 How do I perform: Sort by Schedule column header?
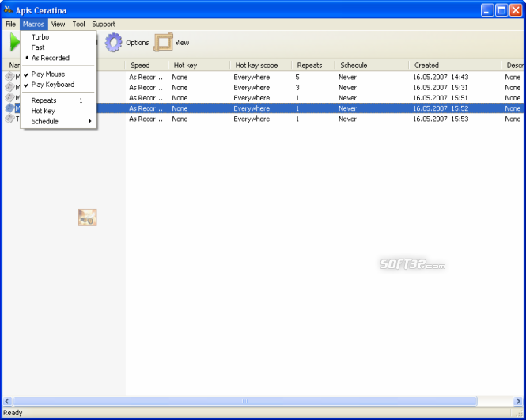point(372,65)
